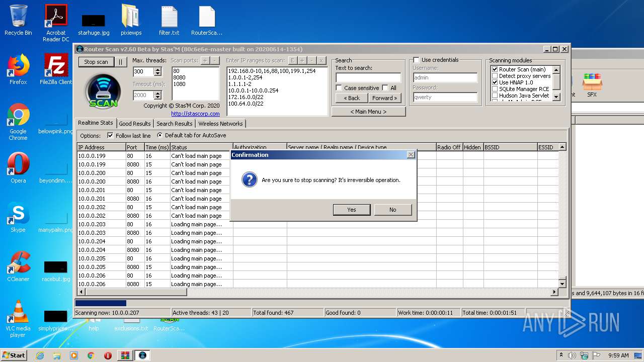Launch the CCleaner desktop shortcut
This screenshot has width=644, height=362.
pyautogui.click(x=18, y=266)
